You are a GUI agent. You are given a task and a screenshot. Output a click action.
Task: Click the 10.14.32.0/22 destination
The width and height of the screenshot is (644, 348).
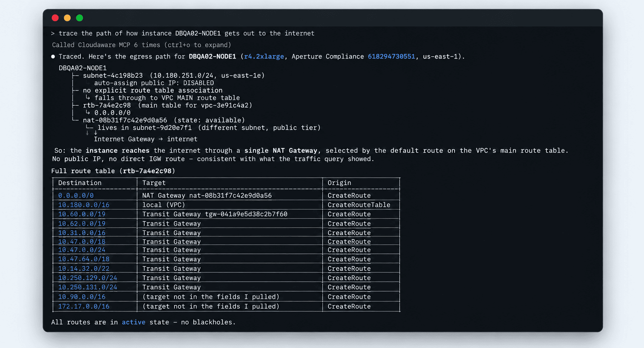point(83,268)
